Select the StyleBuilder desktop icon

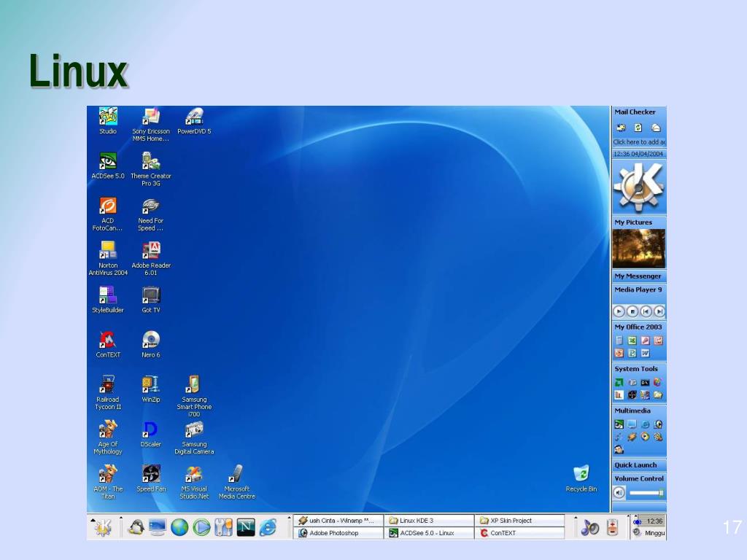108,300
